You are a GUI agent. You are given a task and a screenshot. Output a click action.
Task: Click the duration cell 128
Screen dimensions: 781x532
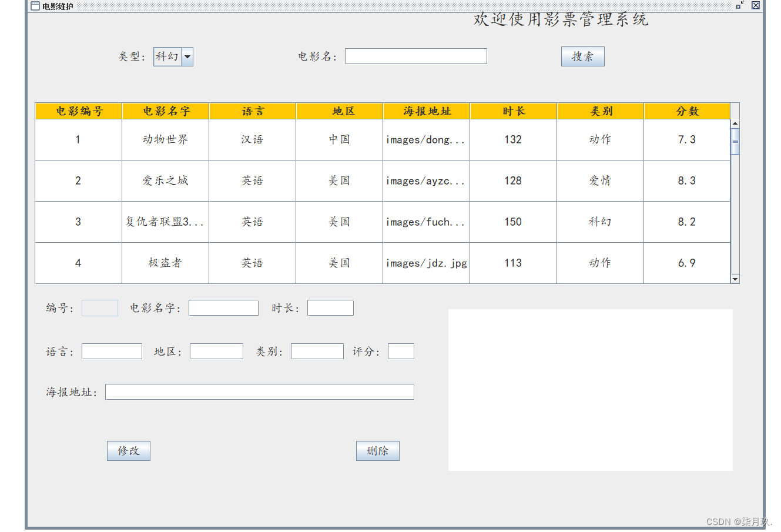[x=513, y=181]
